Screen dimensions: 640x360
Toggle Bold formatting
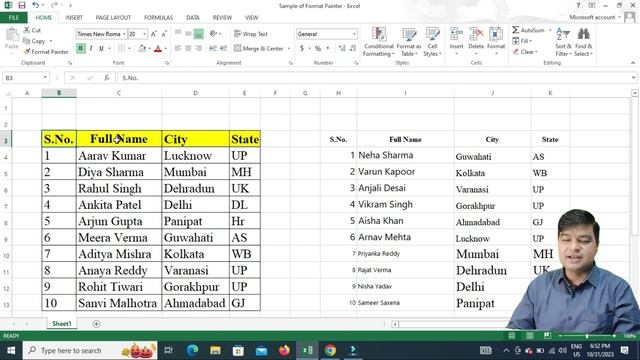pyautogui.click(x=80, y=48)
